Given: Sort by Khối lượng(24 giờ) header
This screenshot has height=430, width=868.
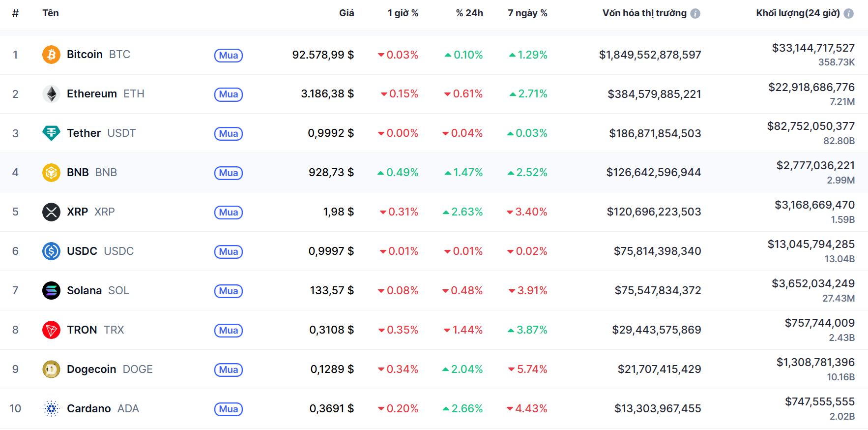Looking at the screenshot, I should (798, 13).
